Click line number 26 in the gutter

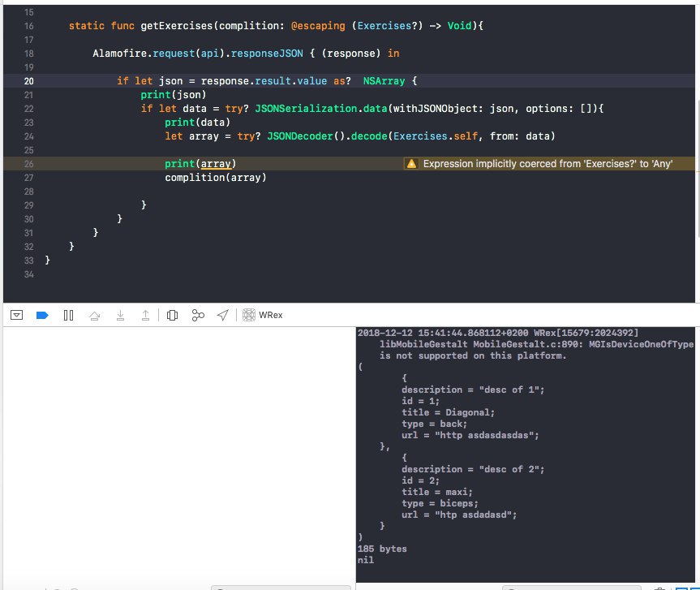coord(29,164)
